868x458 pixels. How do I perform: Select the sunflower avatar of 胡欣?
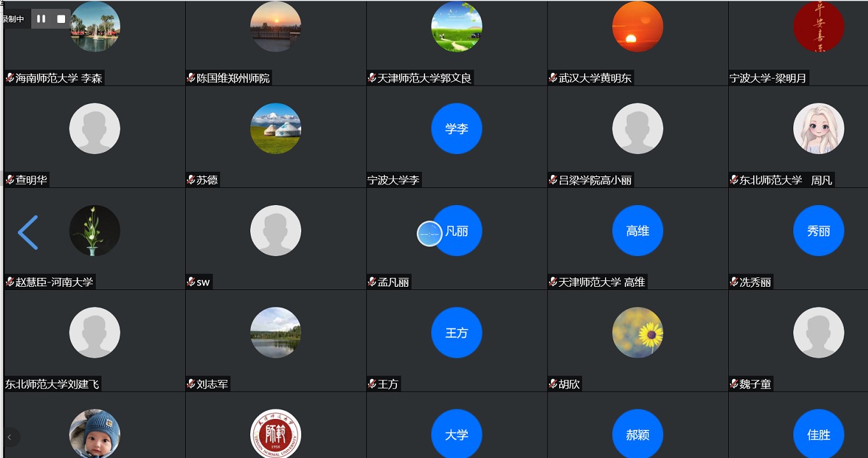tap(637, 333)
